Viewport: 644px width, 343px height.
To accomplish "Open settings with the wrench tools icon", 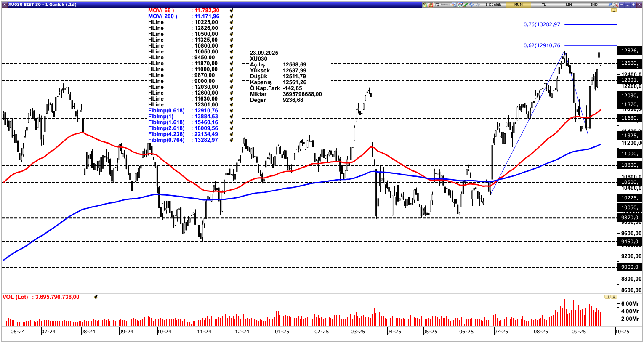I will 615,5.
